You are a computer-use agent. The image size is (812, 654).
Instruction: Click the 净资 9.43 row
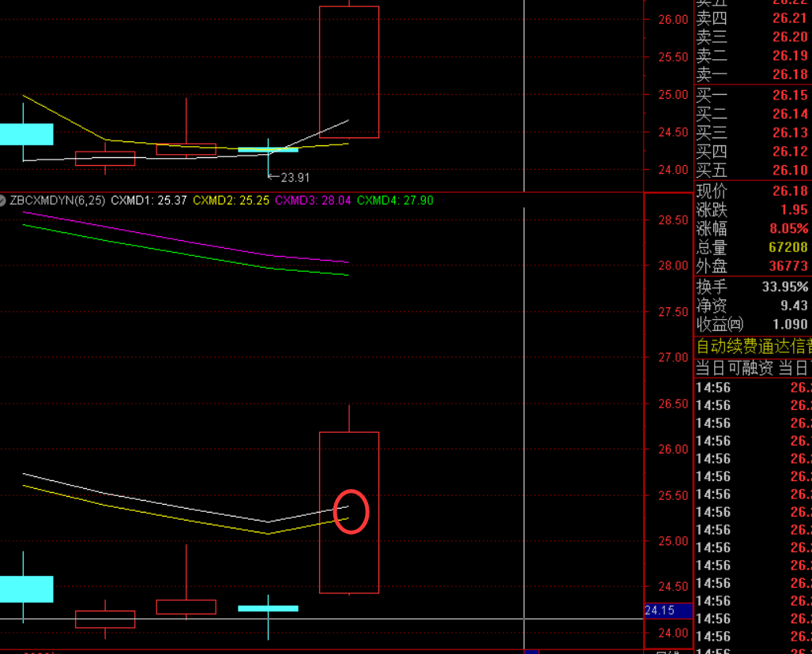(x=753, y=306)
